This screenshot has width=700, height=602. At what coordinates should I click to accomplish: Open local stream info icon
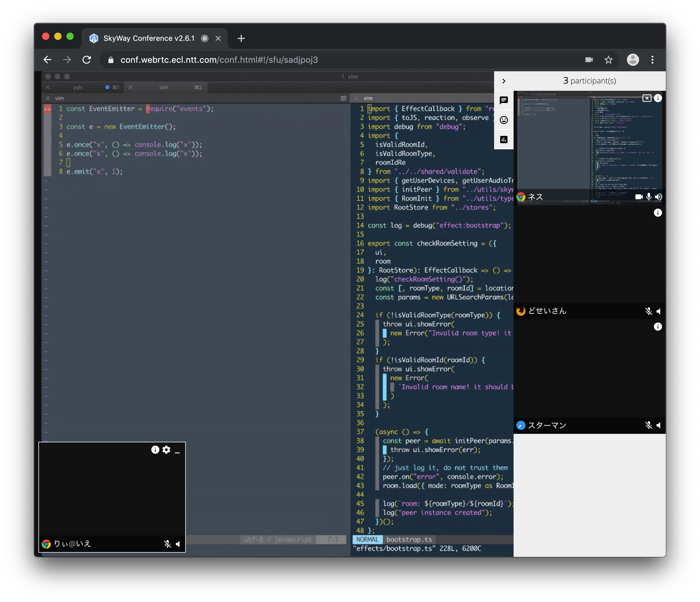155,450
